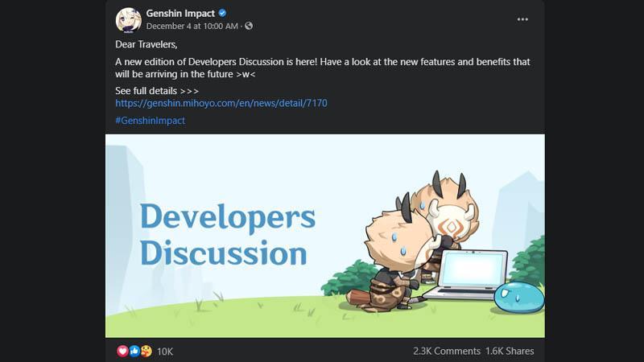Open the 2.3K Comments list

tap(447, 351)
